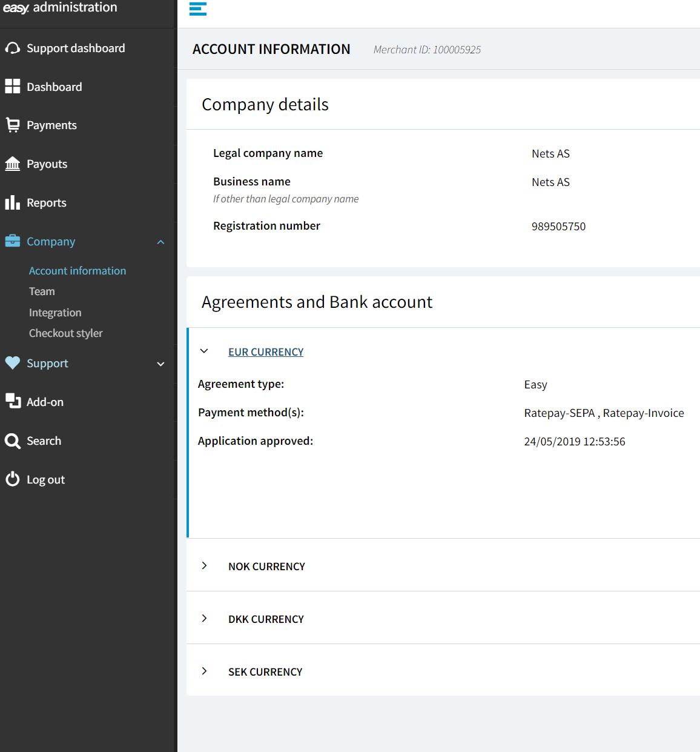The image size is (700, 752).
Task: Open Checkout styler page
Action: tap(66, 333)
